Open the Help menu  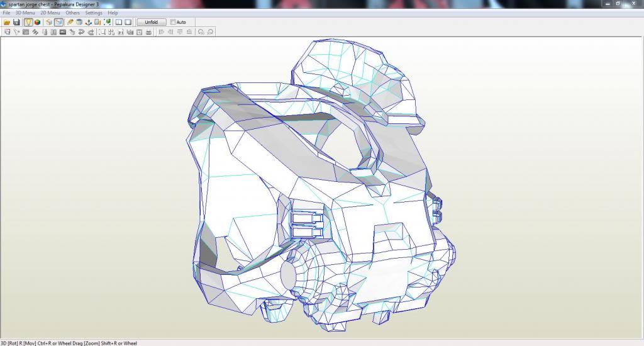coord(113,13)
